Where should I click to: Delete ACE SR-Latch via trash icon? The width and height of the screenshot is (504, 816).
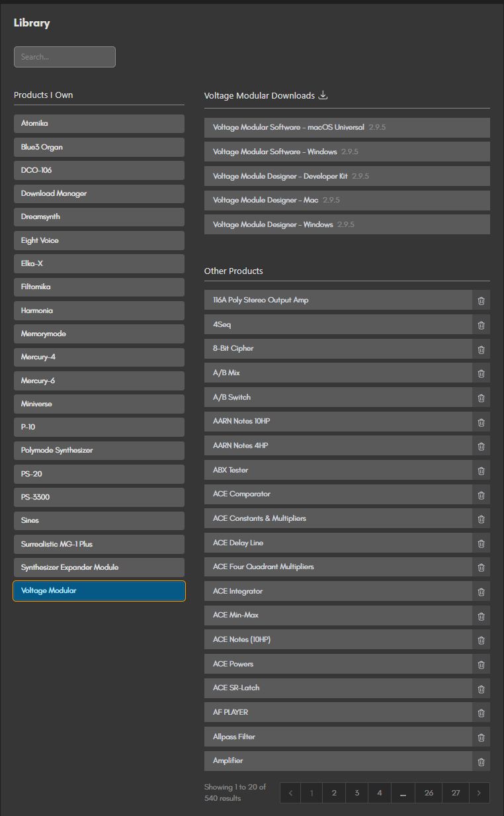[x=481, y=688]
